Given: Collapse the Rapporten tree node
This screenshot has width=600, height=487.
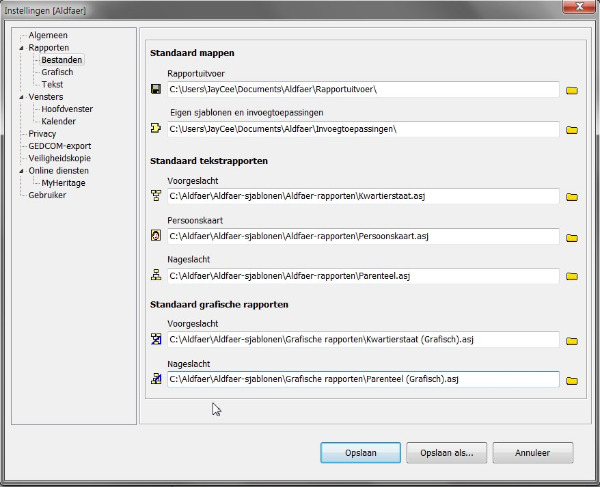Looking at the screenshot, I should coord(21,48).
